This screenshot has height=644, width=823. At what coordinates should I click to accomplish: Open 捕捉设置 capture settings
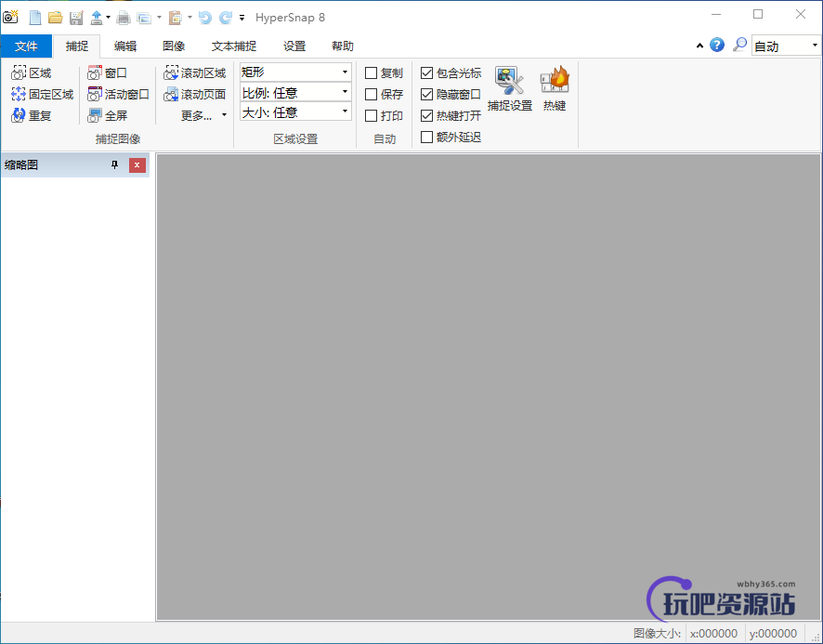tap(510, 89)
